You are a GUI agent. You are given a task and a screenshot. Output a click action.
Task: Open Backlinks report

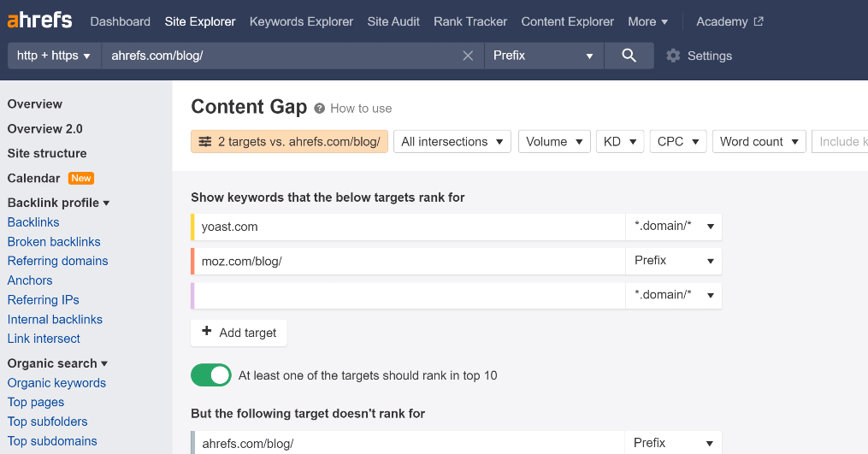coord(33,222)
